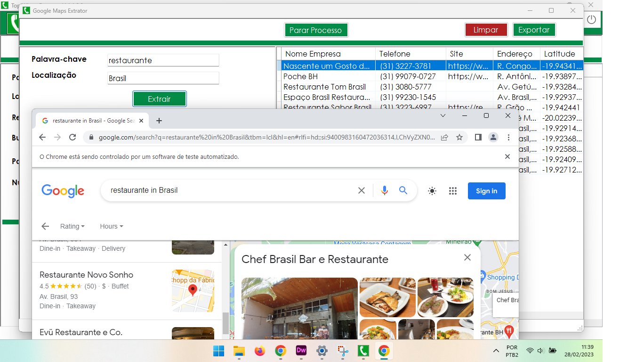Click the Chrome address bar URL
644x362 pixels.
[266, 137]
